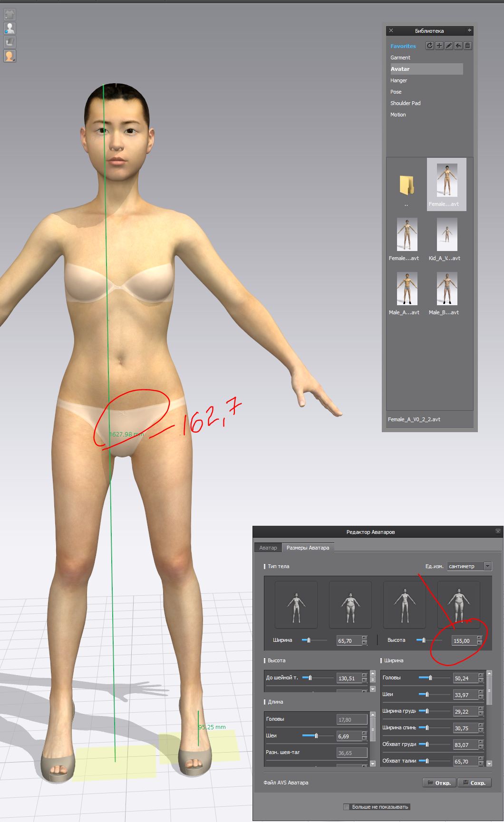Click scroll-down arrow of Высота list
Viewport: 504px width, 822px height.
(373, 689)
